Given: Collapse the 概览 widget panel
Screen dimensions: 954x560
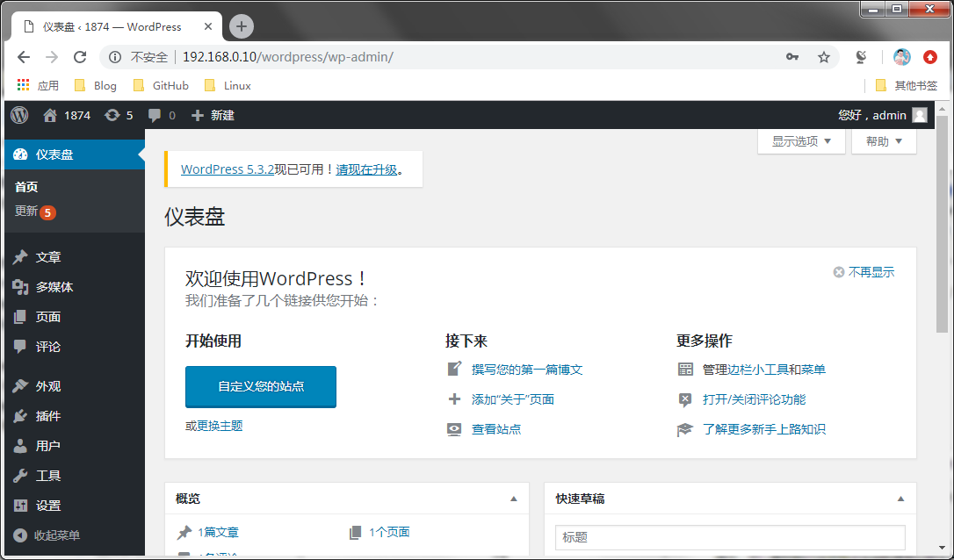Looking at the screenshot, I should [514, 499].
